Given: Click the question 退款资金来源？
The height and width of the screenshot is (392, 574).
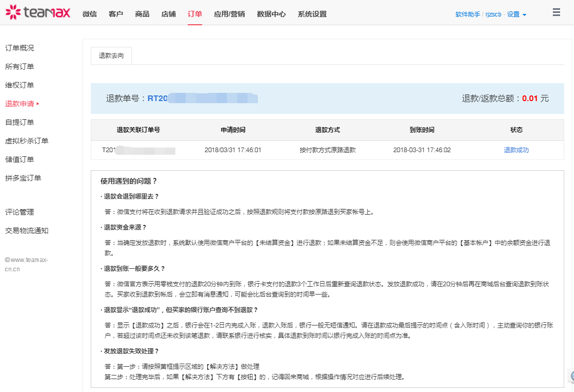Looking at the screenshot, I should click(125, 227).
